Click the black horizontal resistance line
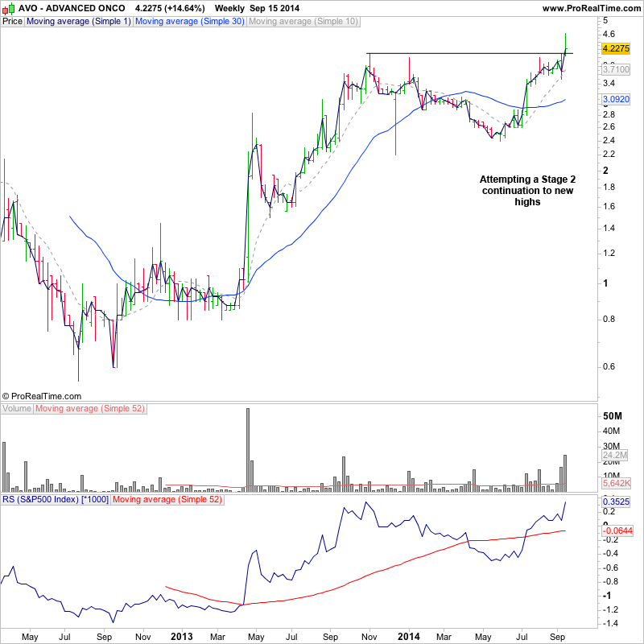Screen dimensions: 644x644 tap(469, 53)
